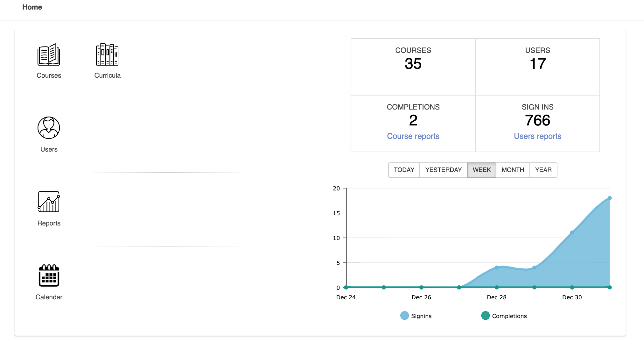
Task: Toggle the Completions legend circle
Action: (485, 316)
